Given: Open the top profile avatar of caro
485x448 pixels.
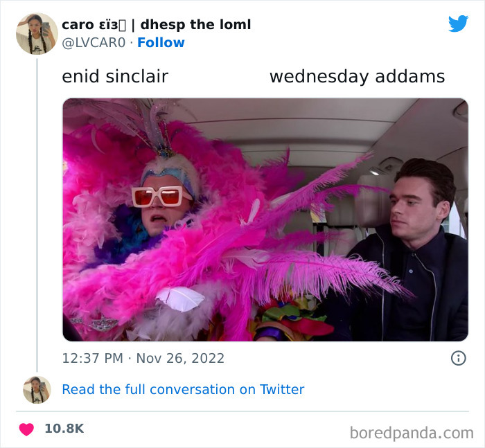Looking at the screenshot, I should 37,34.
